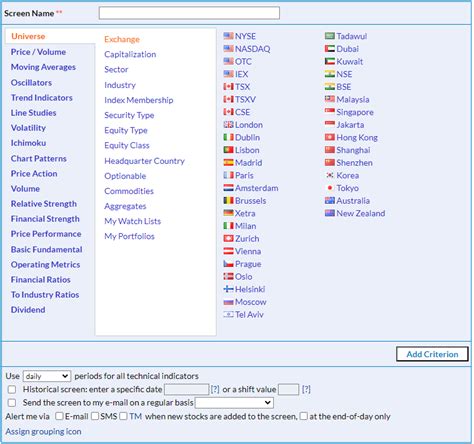Click the TSX Canadian flag icon
Viewport: 474px width, 444px height.
click(228, 87)
